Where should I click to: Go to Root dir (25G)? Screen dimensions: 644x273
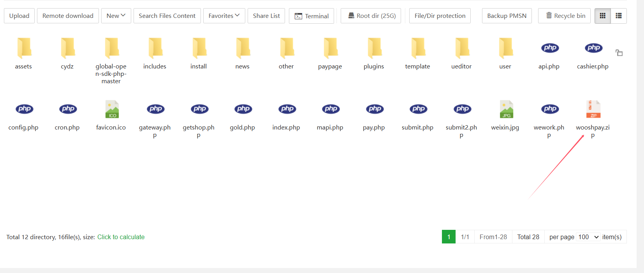click(371, 16)
